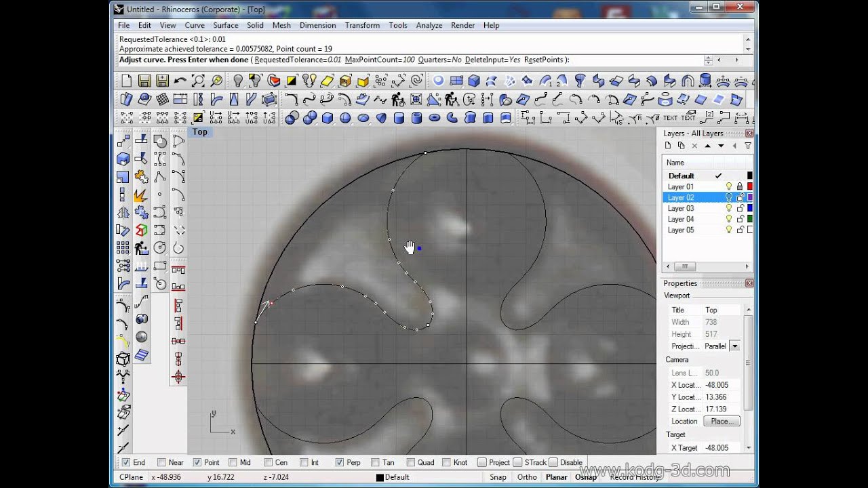Click Layer 03 blue color swatch
Image resolution: width=868 pixels, height=488 pixels.
[750, 208]
